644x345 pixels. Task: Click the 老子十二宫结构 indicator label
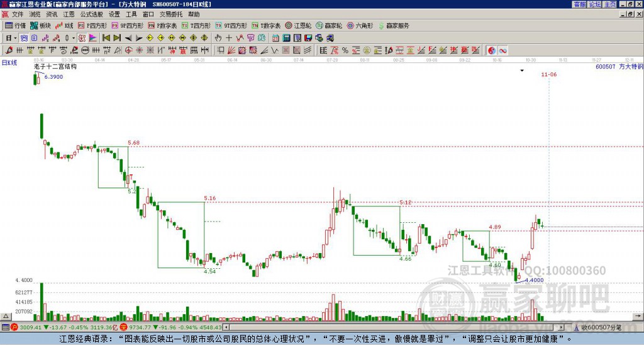[55, 66]
